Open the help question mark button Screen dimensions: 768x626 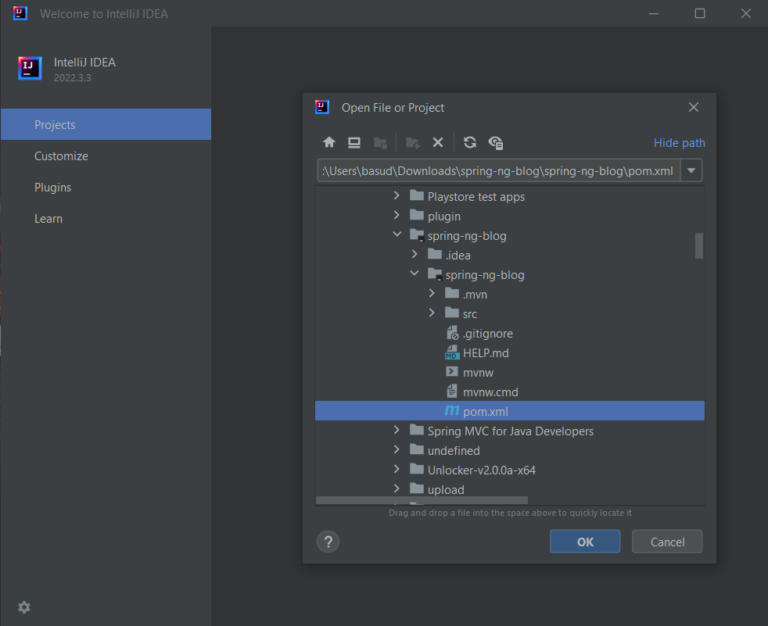click(328, 542)
